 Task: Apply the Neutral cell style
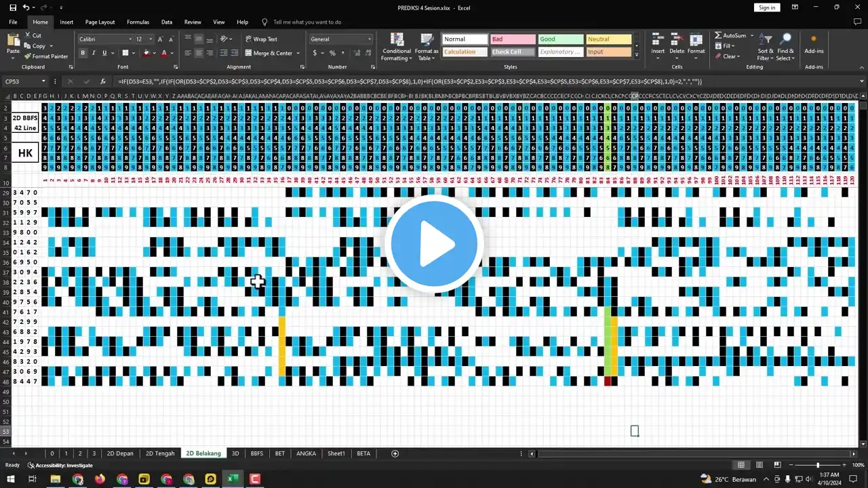608,39
